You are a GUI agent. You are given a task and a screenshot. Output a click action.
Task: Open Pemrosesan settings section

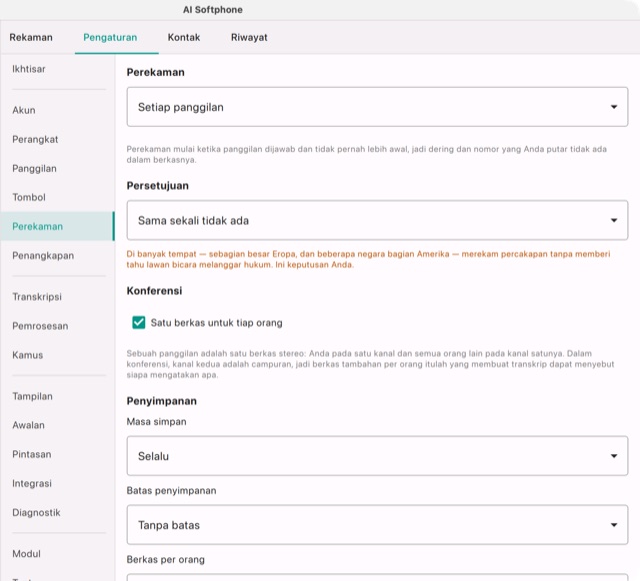pyautogui.click(x=57, y=326)
